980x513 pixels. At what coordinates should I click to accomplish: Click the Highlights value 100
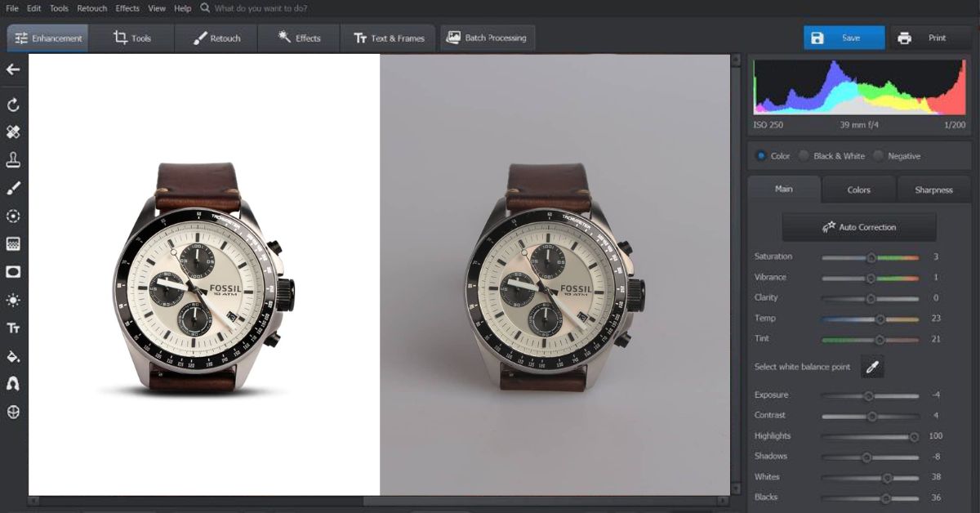pyautogui.click(x=935, y=436)
